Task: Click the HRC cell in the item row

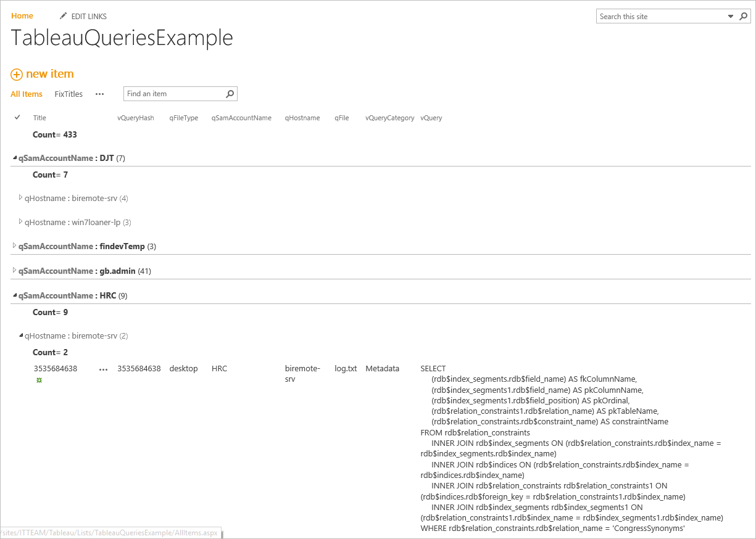Action: (x=219, y=369)
